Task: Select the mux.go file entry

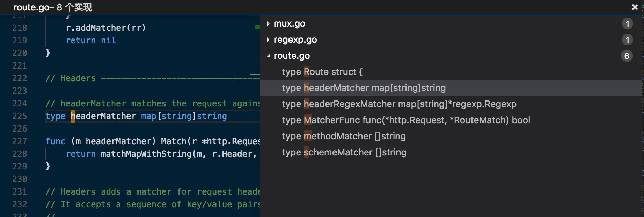Action: (289, 24)
